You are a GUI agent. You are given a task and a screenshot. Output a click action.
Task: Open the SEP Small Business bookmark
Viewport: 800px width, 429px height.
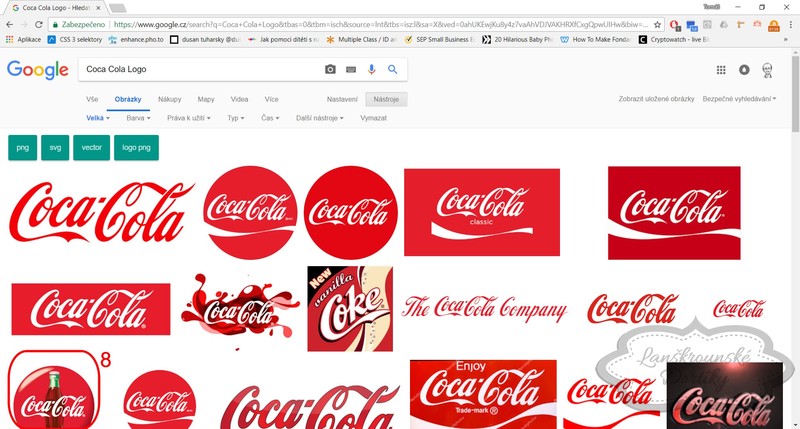[440, 39]
